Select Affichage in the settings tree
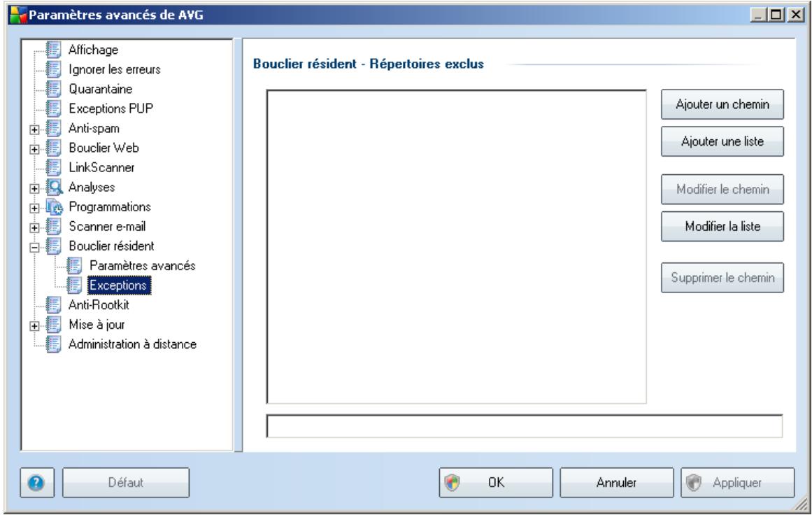 pyautogui.click(x=93, y=50)
